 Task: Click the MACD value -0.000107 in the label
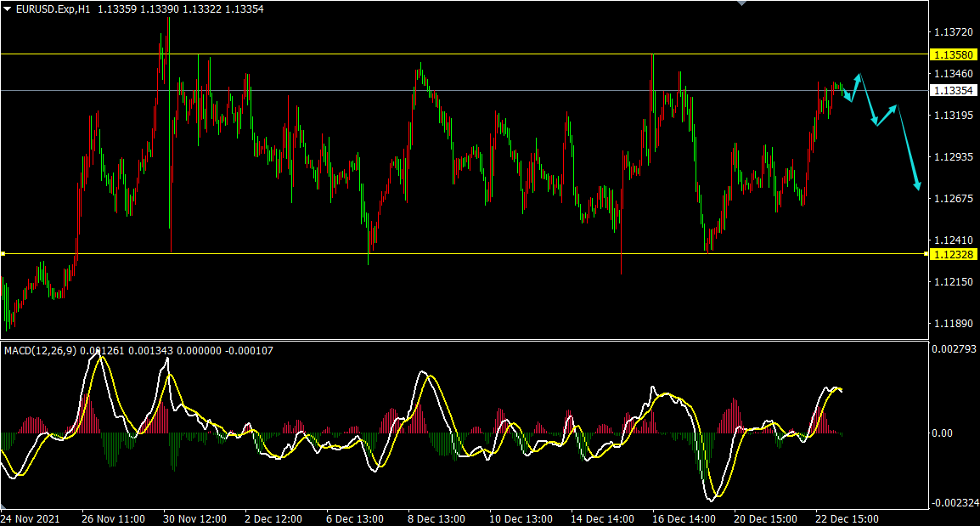coord(250,351)
